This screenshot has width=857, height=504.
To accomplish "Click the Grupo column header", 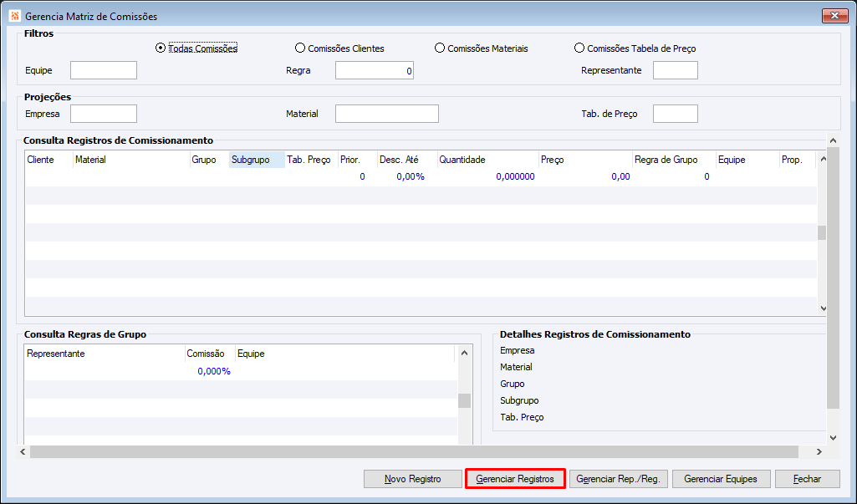I will (209, 160).
